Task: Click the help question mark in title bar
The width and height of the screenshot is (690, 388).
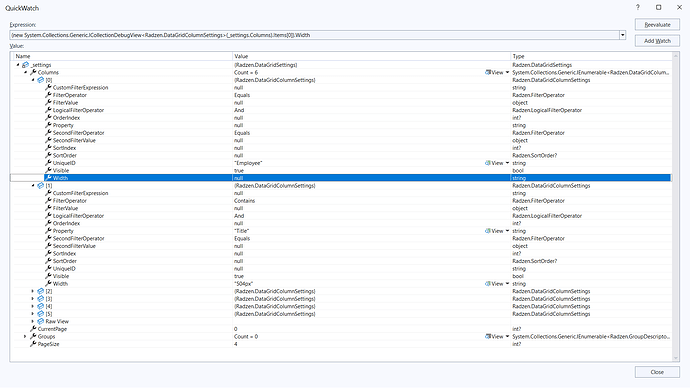Action: pyautogui.click(x=638, y=7)
